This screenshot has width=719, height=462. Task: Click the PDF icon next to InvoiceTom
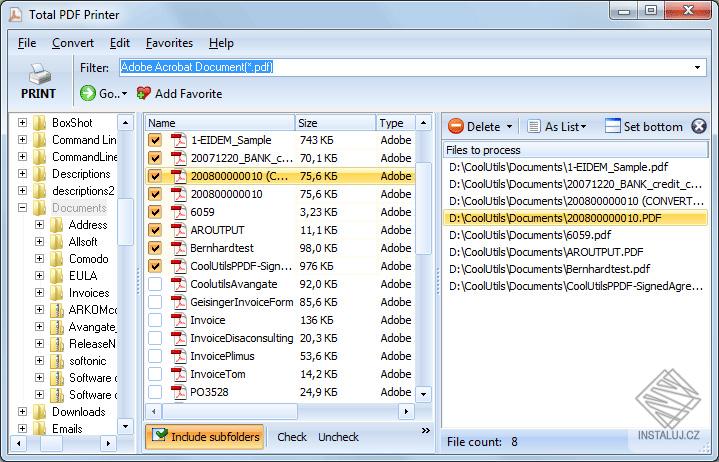(x=178, y=374)
